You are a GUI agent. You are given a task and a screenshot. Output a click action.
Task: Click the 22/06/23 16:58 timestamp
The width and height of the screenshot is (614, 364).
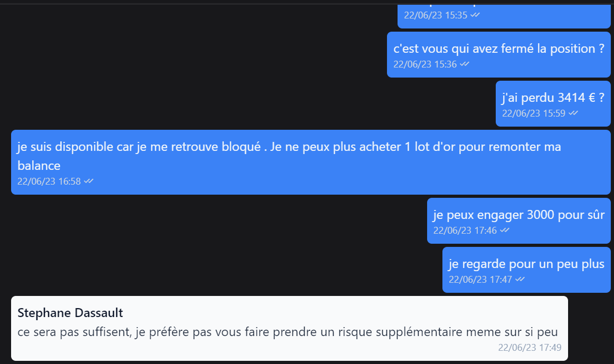(x=49, y=181)
